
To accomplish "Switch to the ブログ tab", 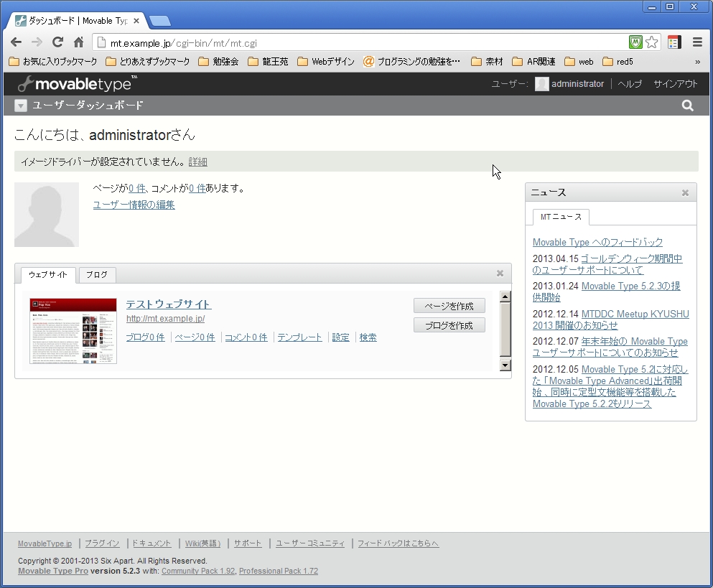I will [97, 275].
